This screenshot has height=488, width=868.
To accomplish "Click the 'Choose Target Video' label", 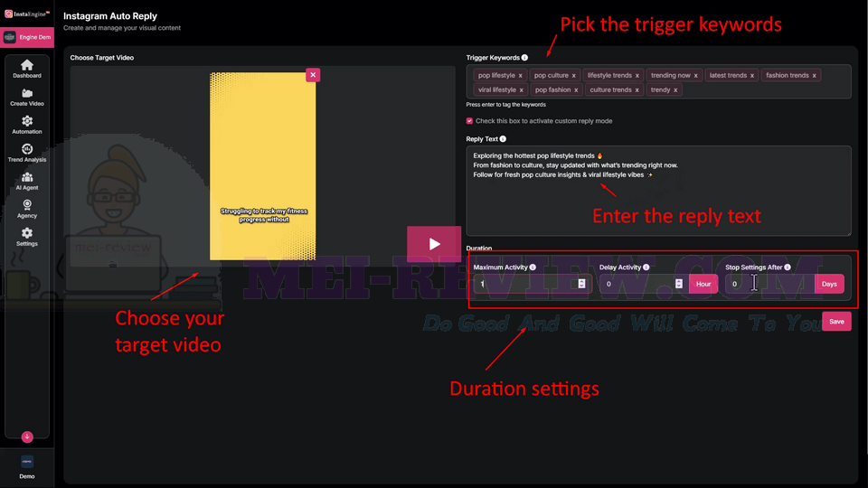I will (102, 58).
